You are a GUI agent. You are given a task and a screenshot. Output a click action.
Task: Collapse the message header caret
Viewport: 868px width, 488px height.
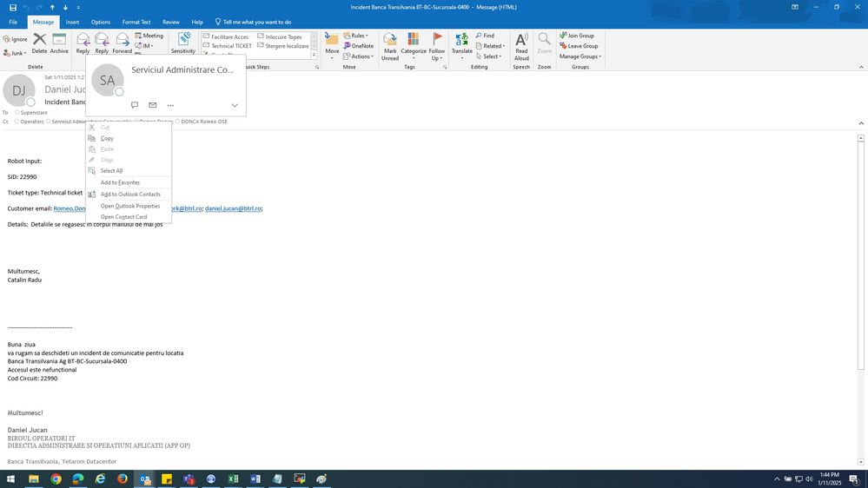pos(861,122)
